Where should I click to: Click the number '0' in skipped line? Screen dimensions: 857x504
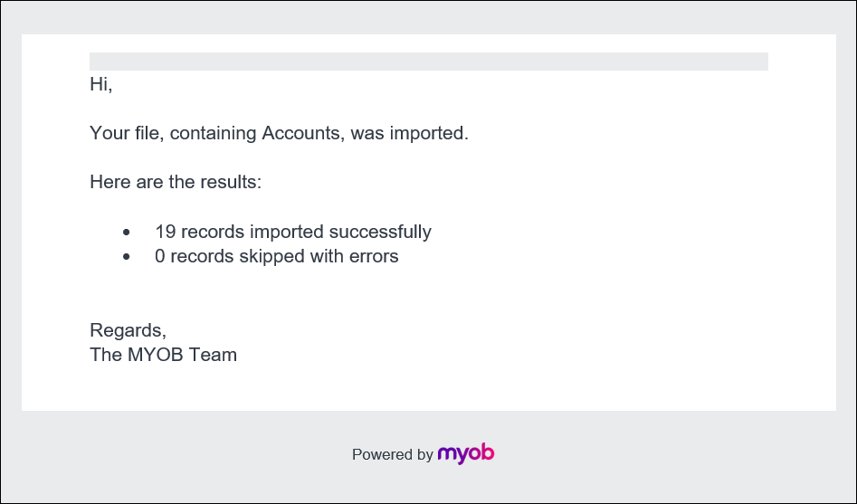coord(160,256)
